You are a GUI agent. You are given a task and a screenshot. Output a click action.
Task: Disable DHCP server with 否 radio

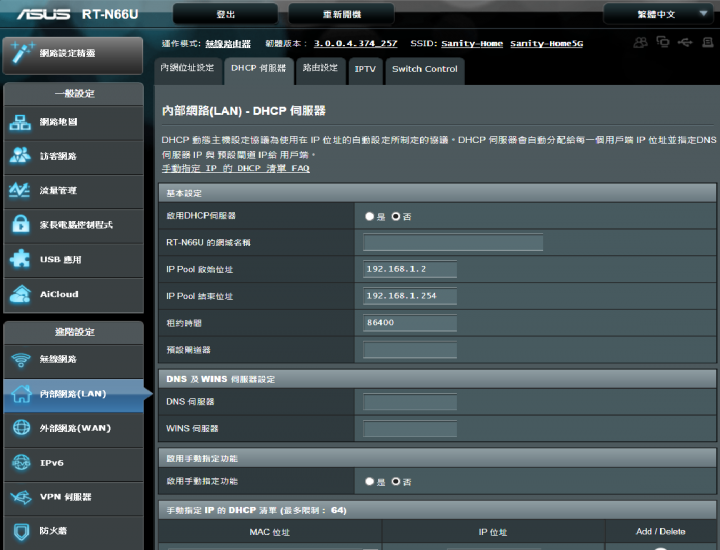pyautogui.click(x=396, y=216)
